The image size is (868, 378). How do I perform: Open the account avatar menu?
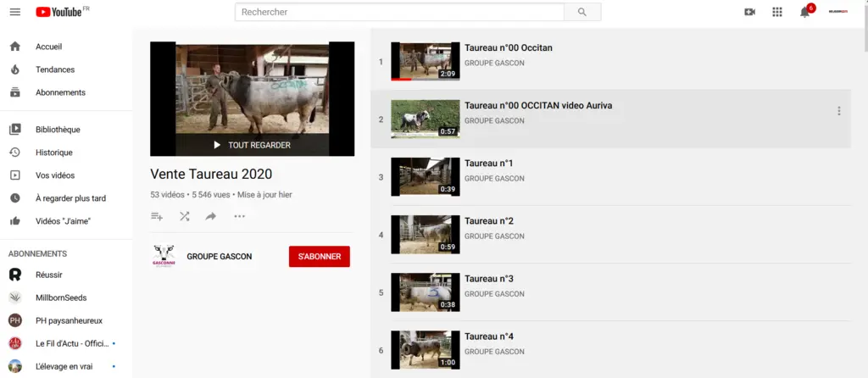[837, 12]
